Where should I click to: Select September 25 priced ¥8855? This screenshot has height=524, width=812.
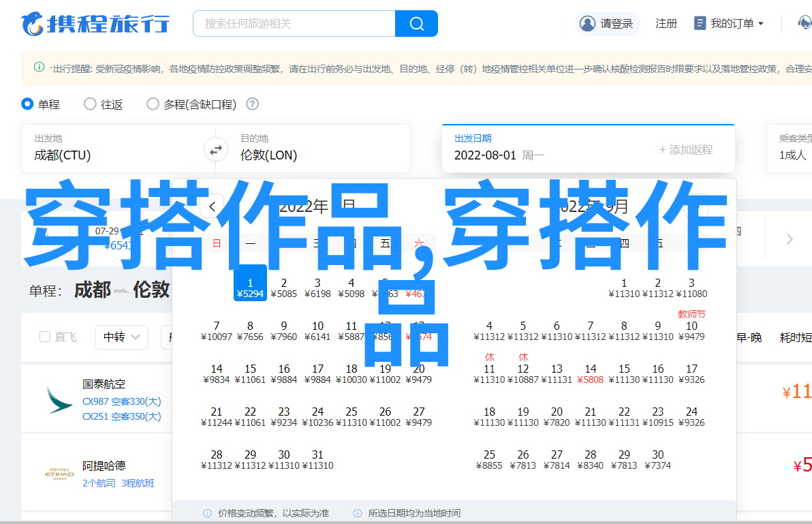pos(489,460)
